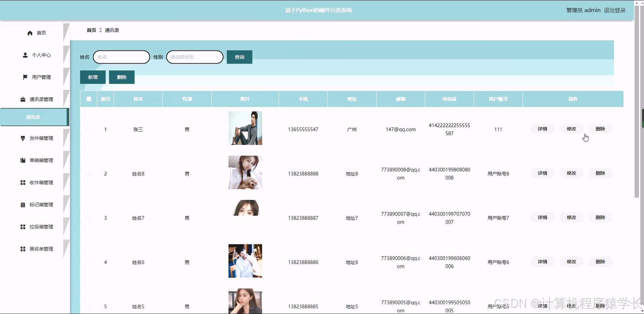
Task: Click the photo thumbnail of 姓名8
Action: (245, 172)
